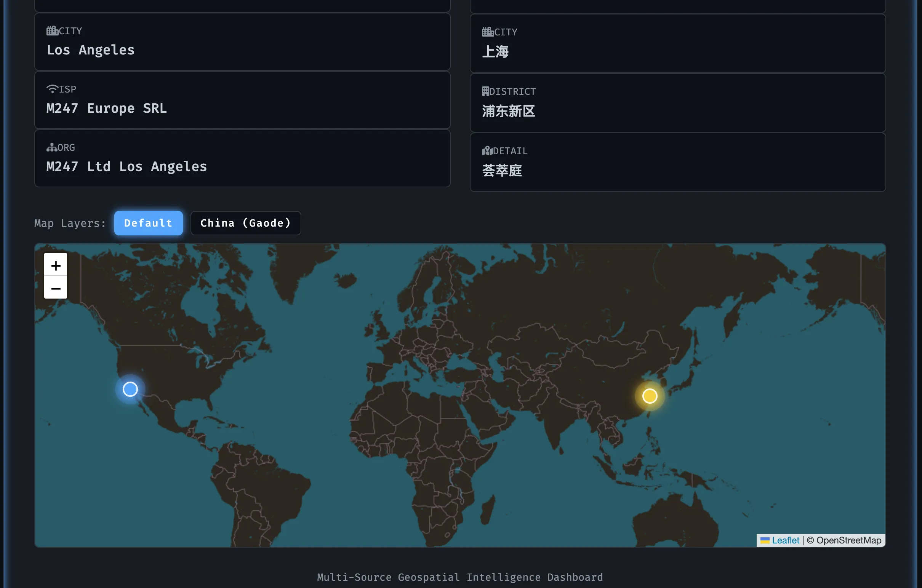Zoom in the map with plus button
The image size is (922, 588).
[56, 265]
